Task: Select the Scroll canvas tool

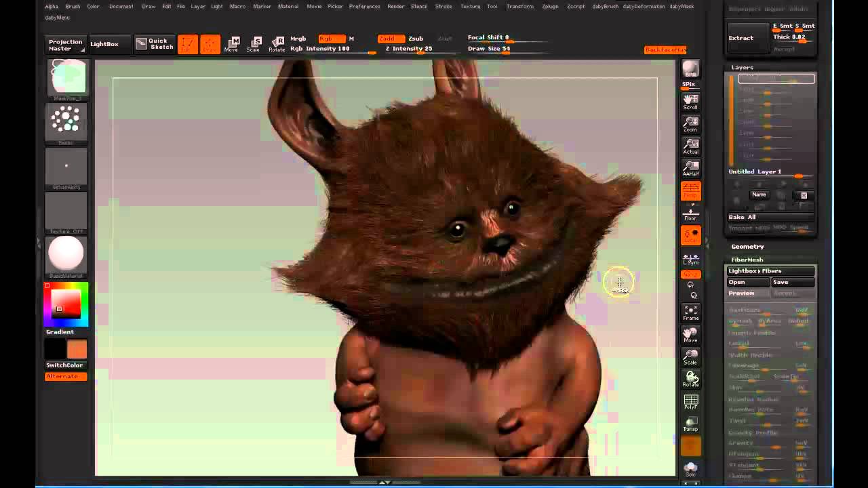Action: [x=690, y=102]
